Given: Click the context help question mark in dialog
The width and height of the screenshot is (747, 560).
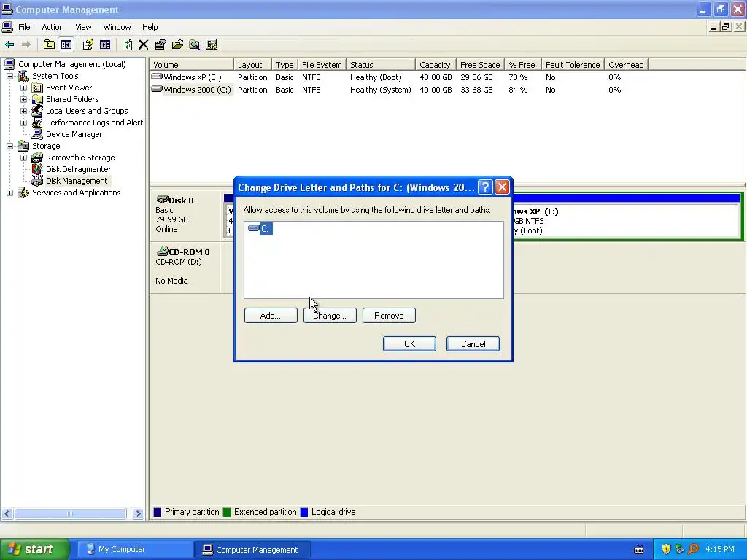Looking at the screenshot, I should point(485,187).
